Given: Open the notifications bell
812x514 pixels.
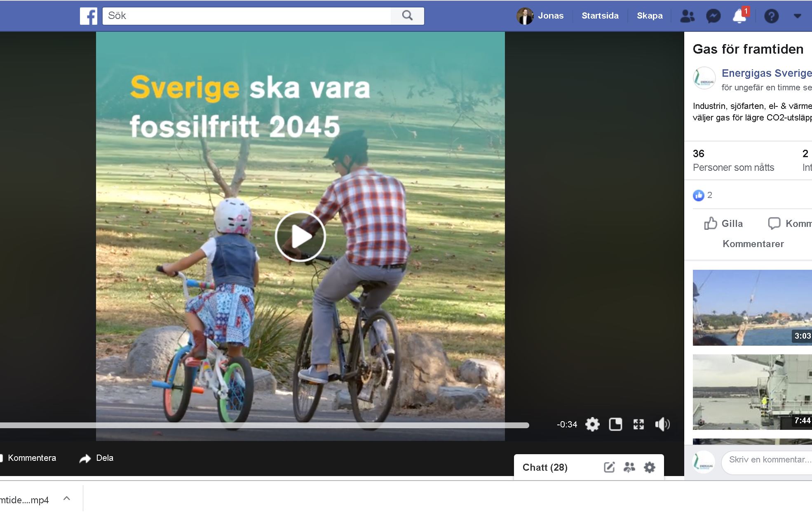Looking at the screenshot, I should 739,16.
